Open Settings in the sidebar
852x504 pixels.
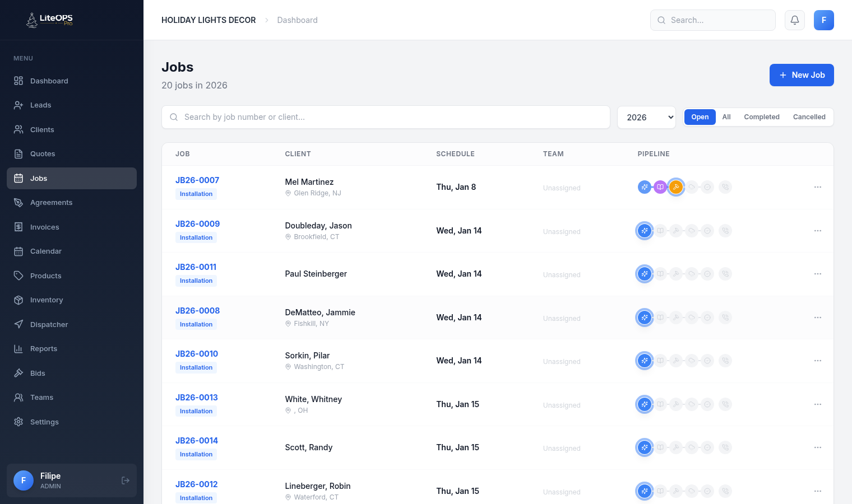pyautogui.click(x=72, y=422)
